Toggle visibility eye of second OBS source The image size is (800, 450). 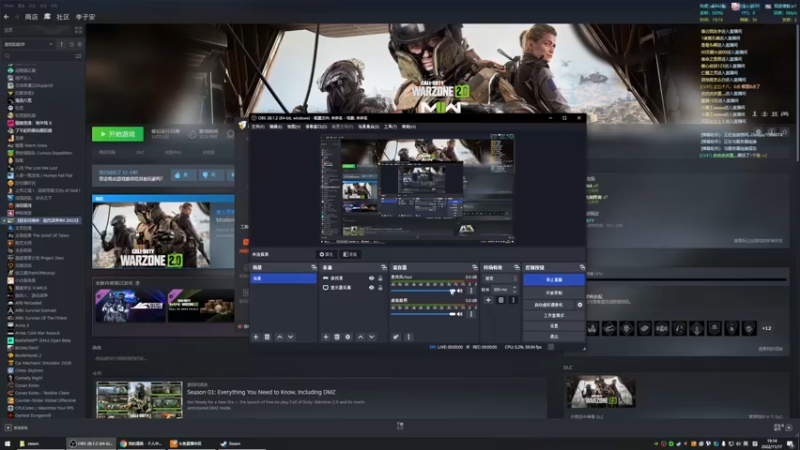[x=371, y=288]
